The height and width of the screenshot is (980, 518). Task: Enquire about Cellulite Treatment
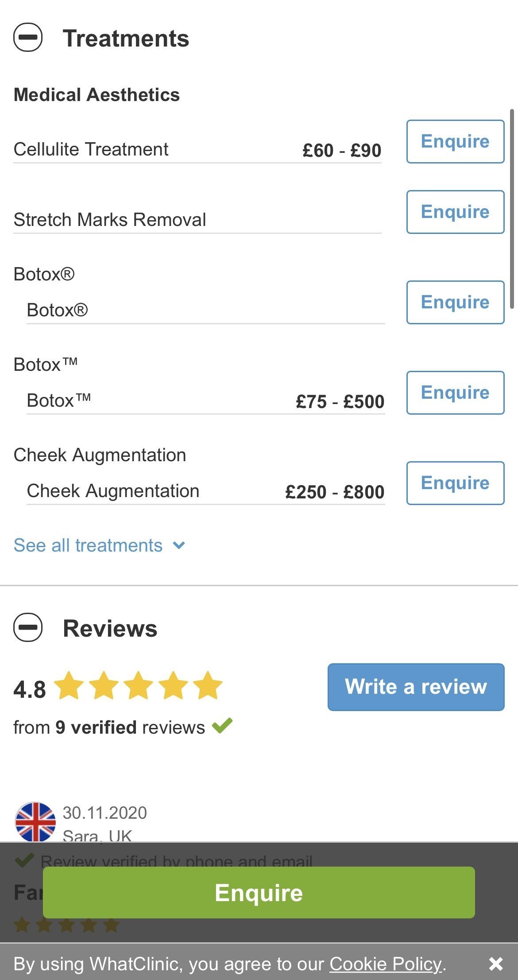455,142
